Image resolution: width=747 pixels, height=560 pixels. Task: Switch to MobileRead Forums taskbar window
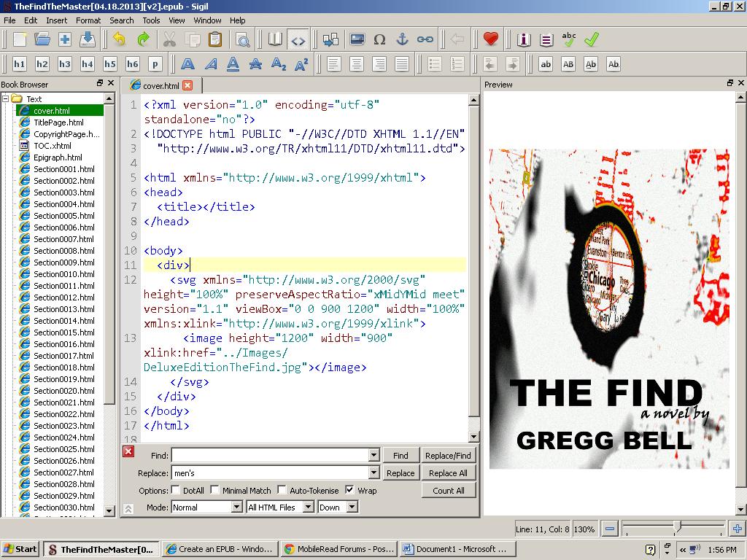click(x=339, y=549)
